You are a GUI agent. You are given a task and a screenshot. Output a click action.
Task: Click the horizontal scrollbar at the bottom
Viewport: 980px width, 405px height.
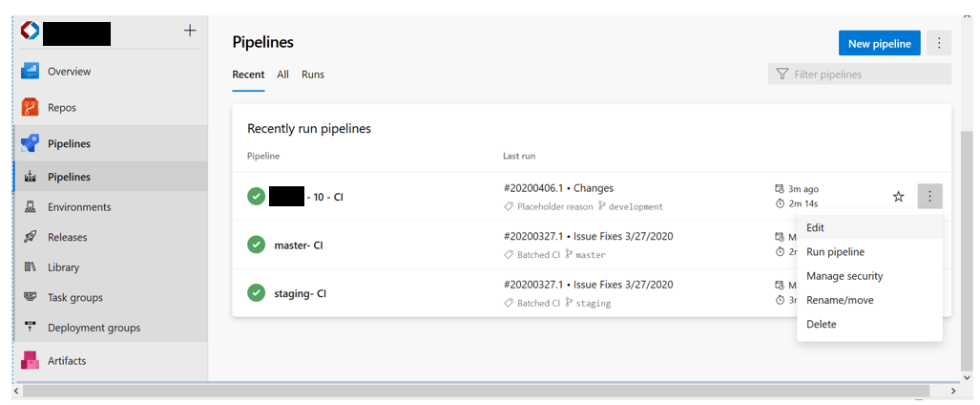(477, 391)
